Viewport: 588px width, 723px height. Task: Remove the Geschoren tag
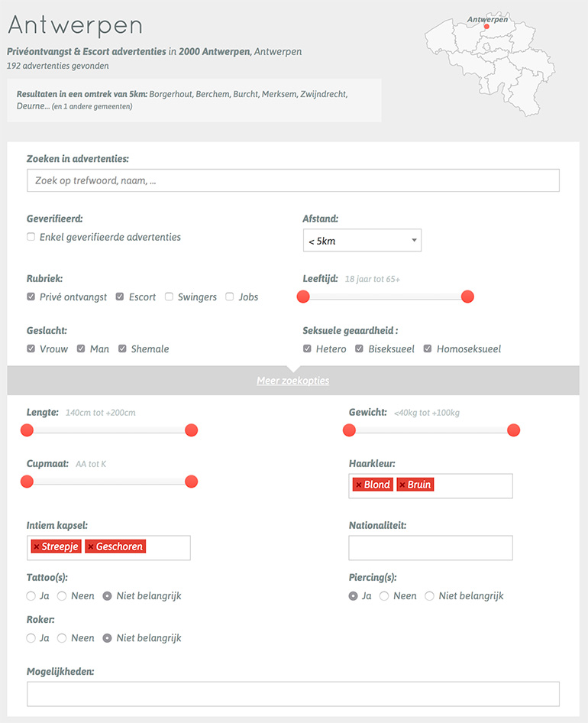[x=90, y=547]
